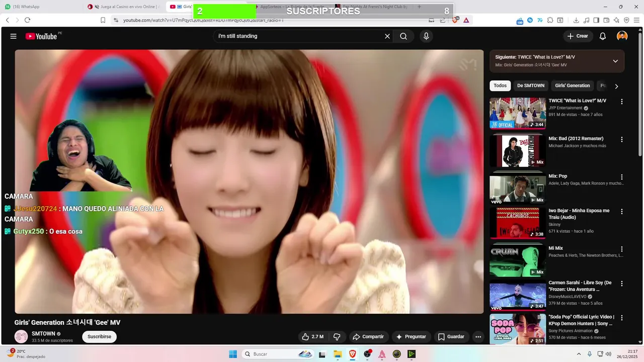Click the Preguntar button
This screenshot has width=644, height=362.
point(411,337)
